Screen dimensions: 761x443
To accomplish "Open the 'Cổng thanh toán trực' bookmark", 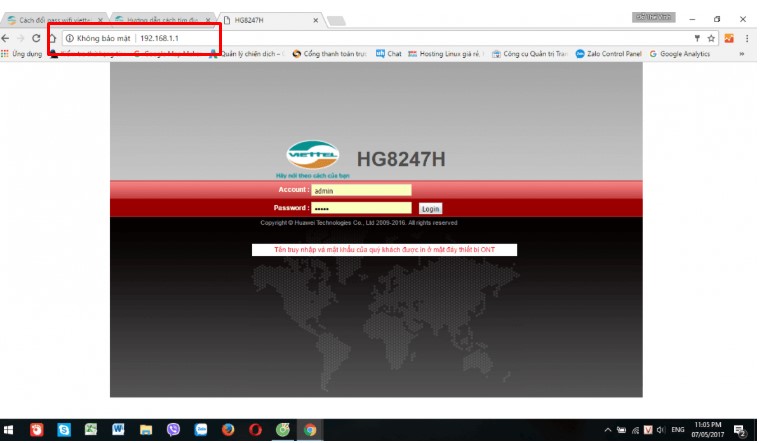I will click(330, 54).
